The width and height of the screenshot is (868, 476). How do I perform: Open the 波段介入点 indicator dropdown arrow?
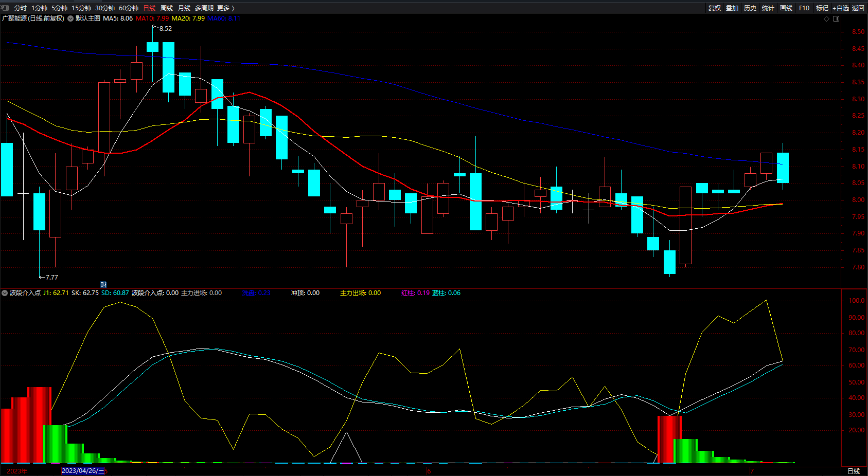[5, 293]
